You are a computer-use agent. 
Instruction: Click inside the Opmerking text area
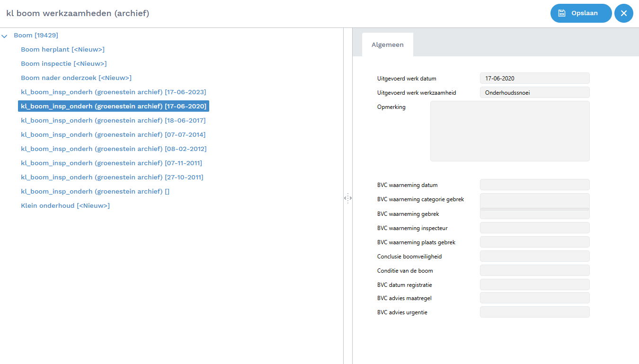(x=510, y=131)
